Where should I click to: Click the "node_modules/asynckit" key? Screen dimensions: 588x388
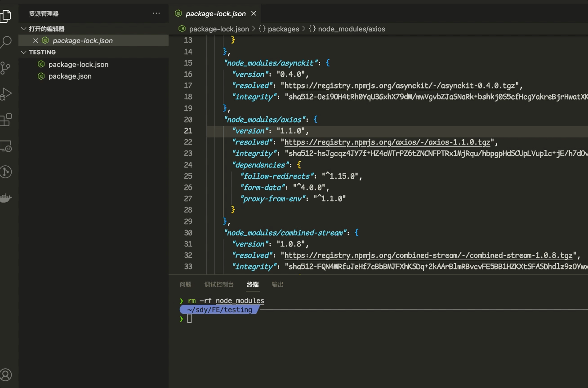click(272, 63)
